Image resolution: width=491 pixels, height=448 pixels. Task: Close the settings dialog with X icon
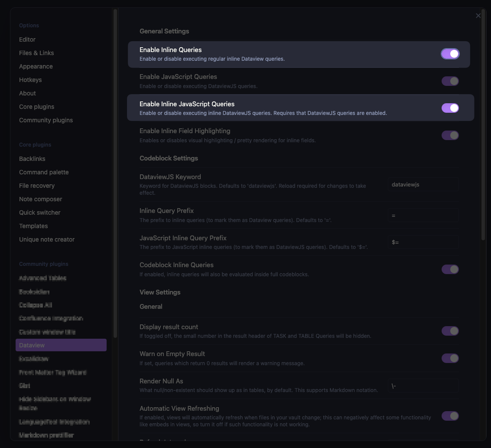[x=478, y=16]
